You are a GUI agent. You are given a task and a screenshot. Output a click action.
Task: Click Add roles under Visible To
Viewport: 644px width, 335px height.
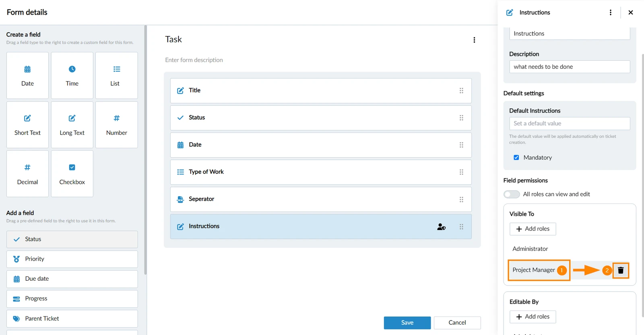point(533,229)
